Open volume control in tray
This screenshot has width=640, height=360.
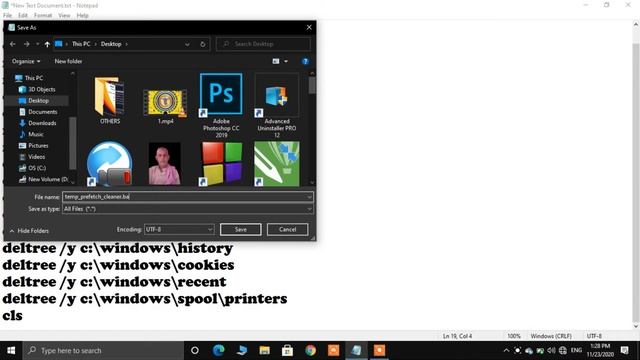pos(551,351)
